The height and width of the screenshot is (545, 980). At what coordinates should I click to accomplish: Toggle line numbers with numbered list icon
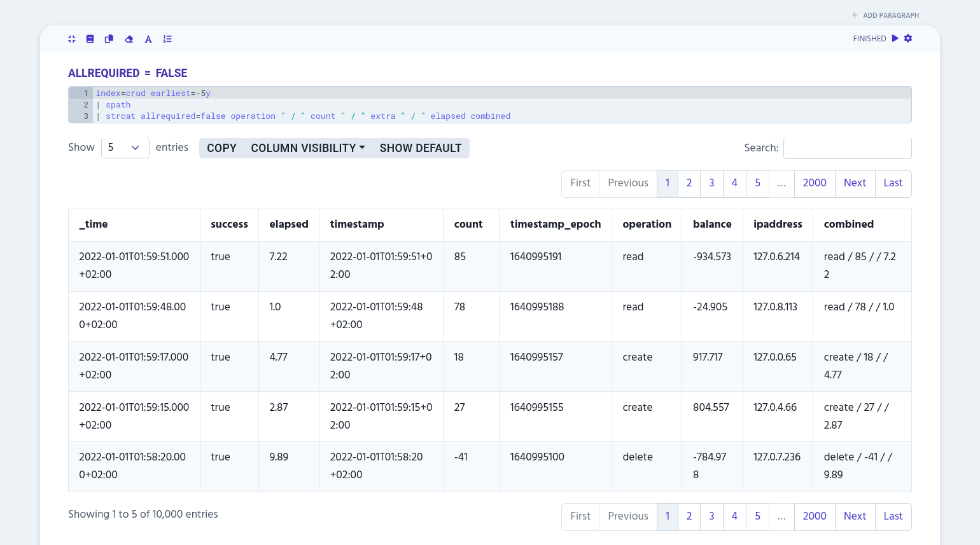[167, 39]
